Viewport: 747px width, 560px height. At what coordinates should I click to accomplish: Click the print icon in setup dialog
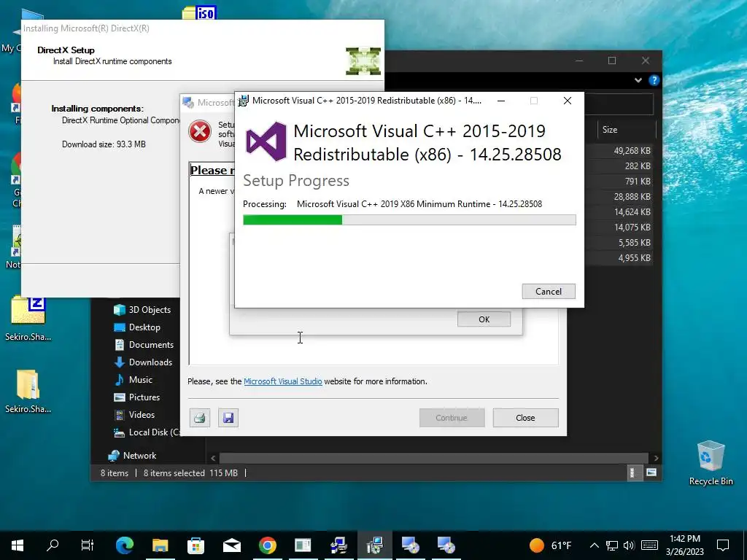(x=200, y=418)
